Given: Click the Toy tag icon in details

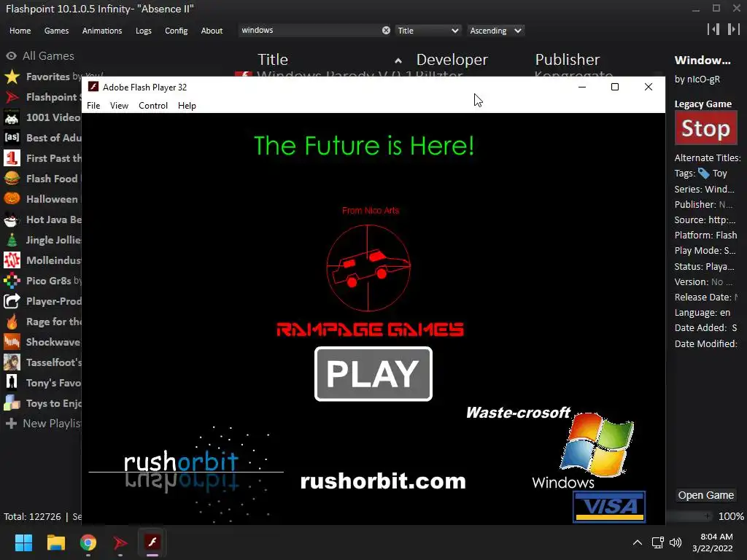Looking at the screenshot, I should [x=704, y=174].
